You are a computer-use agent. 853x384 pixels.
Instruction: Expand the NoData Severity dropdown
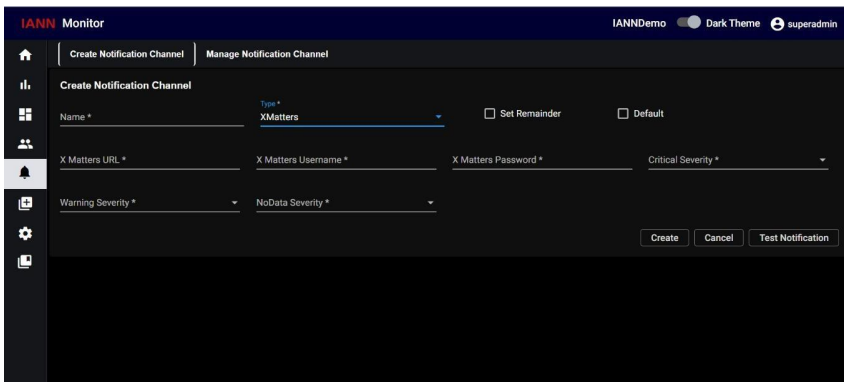coord(346,203)
